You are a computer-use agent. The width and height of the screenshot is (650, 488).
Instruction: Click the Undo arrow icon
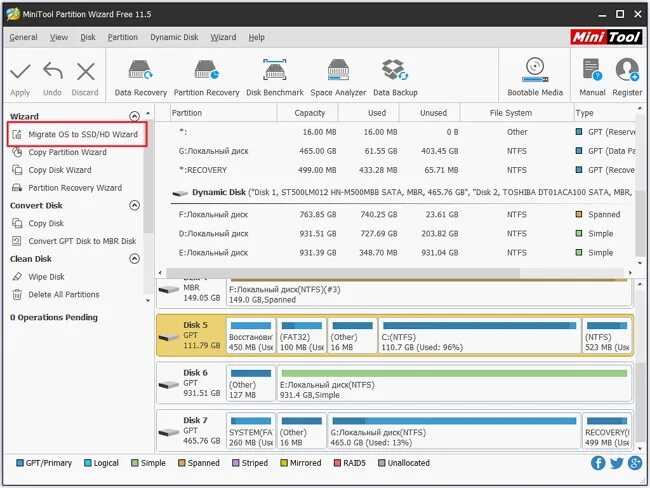coord(53,71)
